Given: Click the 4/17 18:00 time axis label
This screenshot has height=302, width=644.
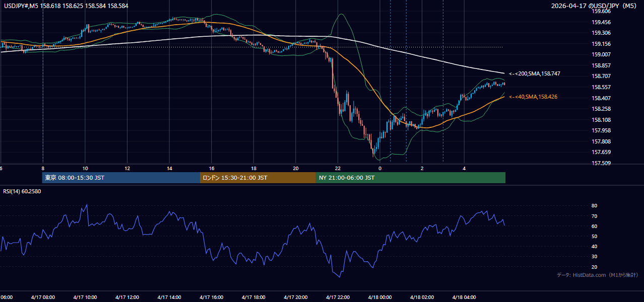Looking at the screenshot, I should coord(253,297).
